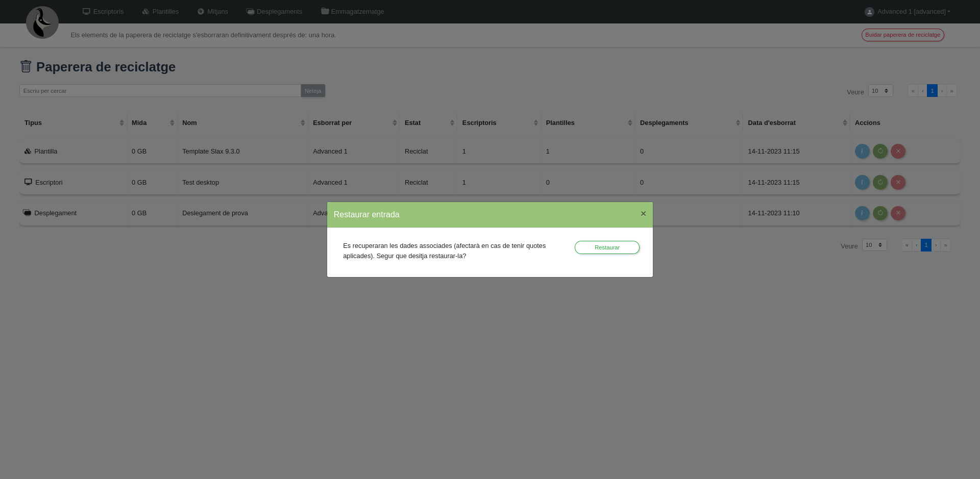Click the Restaurar button in the dialog
980x479 pixels.
606,247
